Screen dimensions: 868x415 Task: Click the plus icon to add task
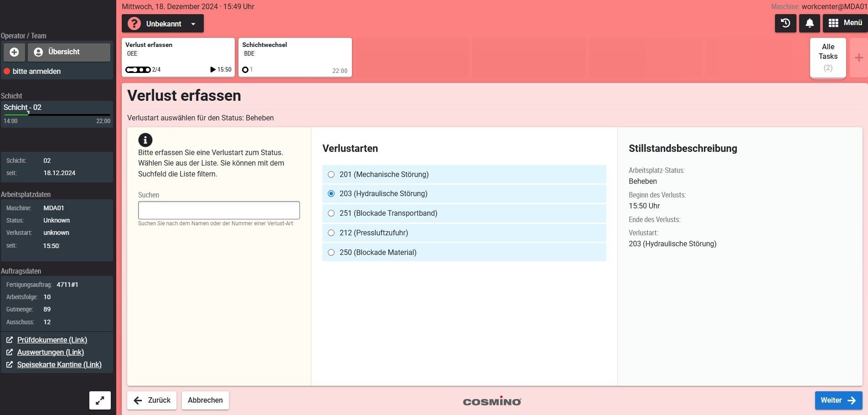pos(858,58)
